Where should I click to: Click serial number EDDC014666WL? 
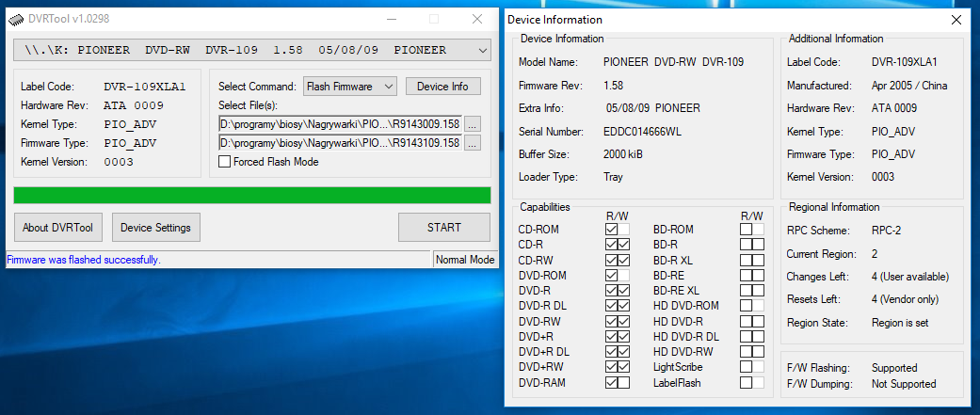(x=643, y=132)
